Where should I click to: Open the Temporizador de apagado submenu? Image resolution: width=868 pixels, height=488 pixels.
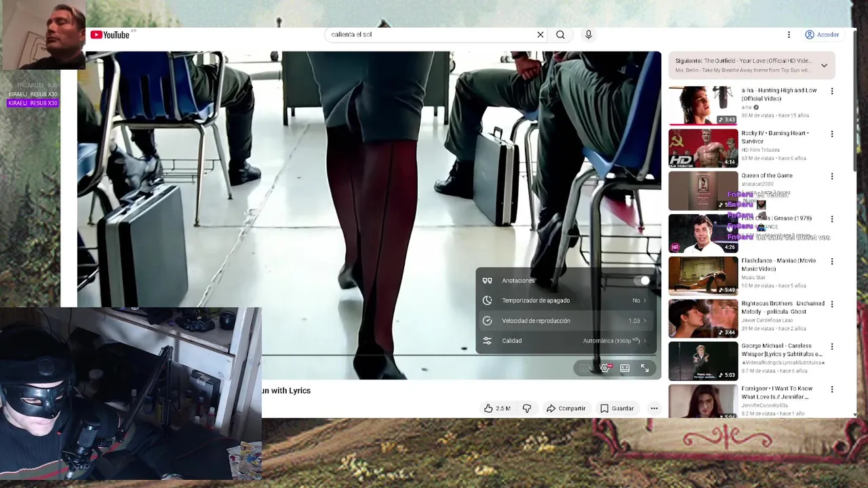tap(566, 300)
